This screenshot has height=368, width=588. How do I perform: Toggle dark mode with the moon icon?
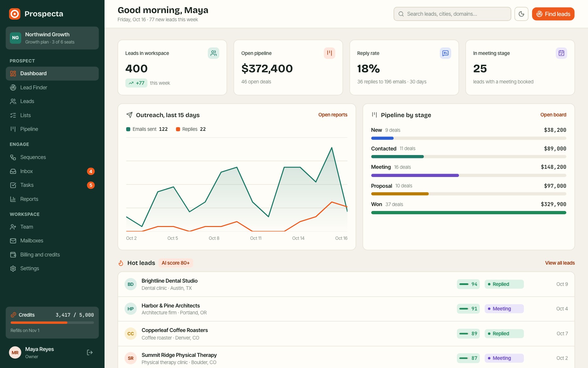pos(521,14)
